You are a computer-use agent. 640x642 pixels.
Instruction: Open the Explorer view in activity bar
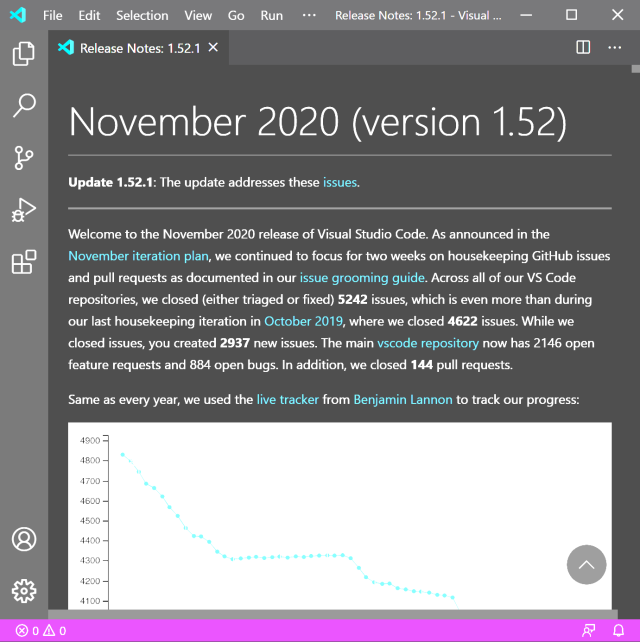(x=24, y=54)
